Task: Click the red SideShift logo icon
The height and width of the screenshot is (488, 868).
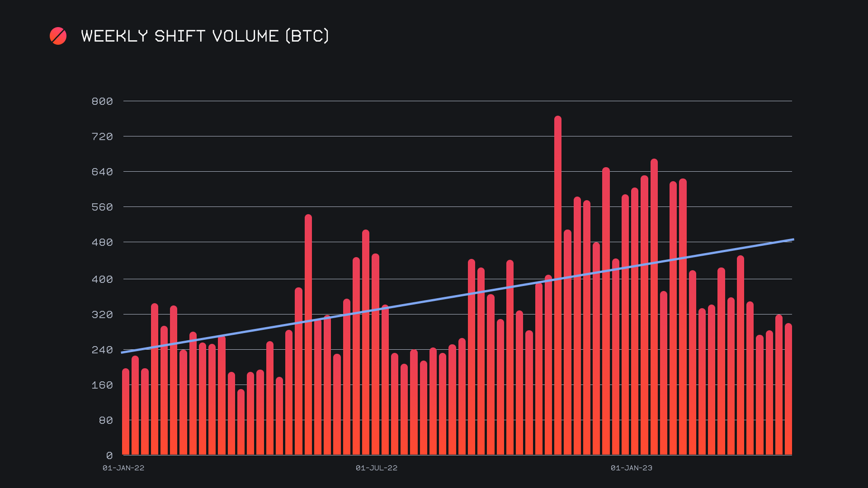Action: pyautogui.click(x=58, y=36)
